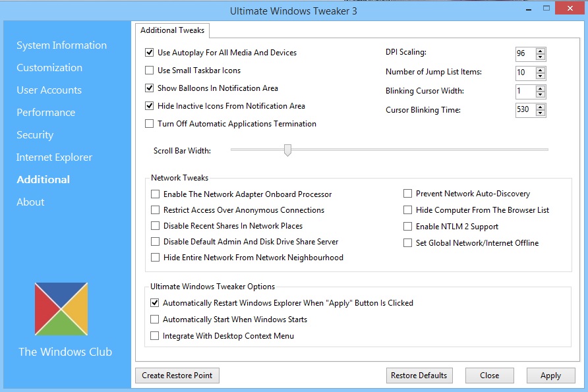Image resolution: width=588 pixels, height=392 pixels.
Task: Click the DPI Scaling value field
Action: 526,54
